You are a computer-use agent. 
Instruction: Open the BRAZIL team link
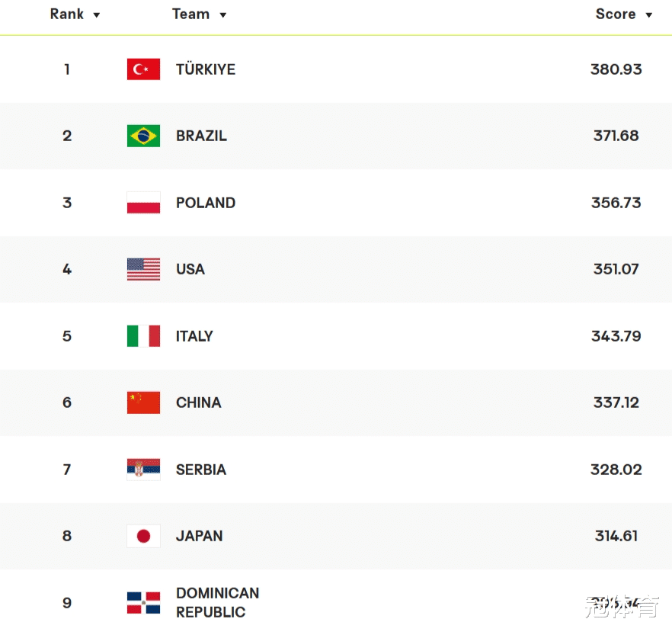(201, 136)
